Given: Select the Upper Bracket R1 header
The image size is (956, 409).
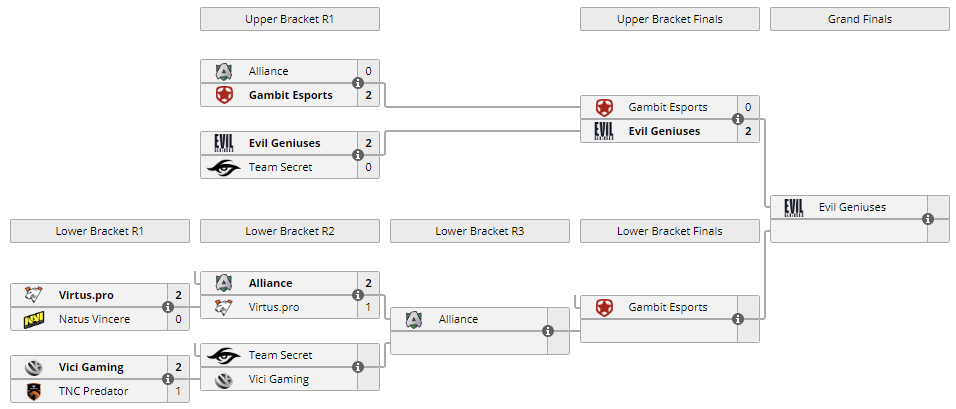Looking at the screenshot, I should (290, 19).
